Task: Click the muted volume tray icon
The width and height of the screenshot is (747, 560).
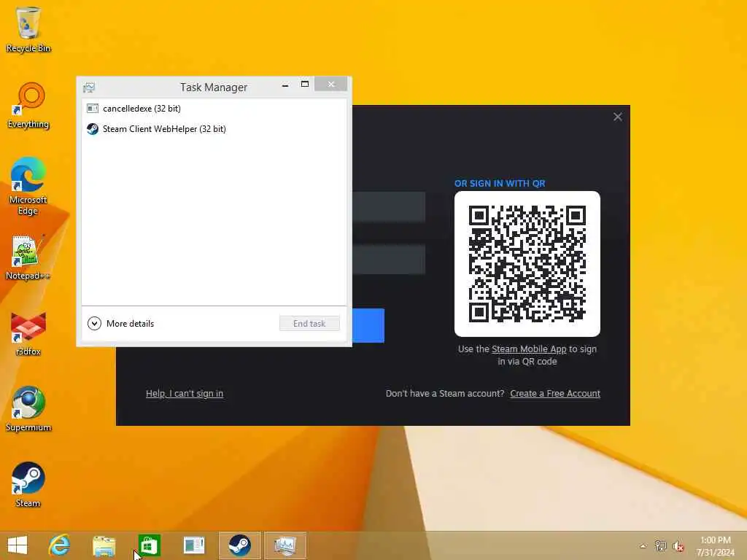Action: (x=678, y=546)
